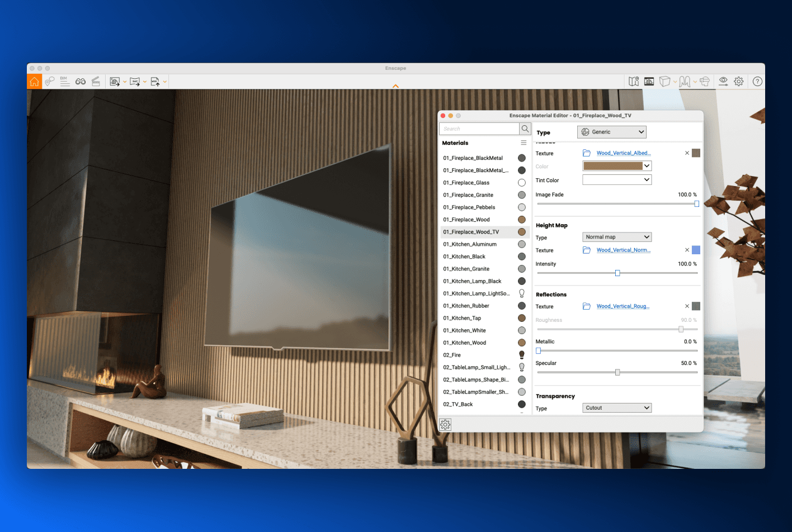Remove the Reflections texture with the X button
Viewport: 792px width, 532px height.
click(x=687, y=306)
